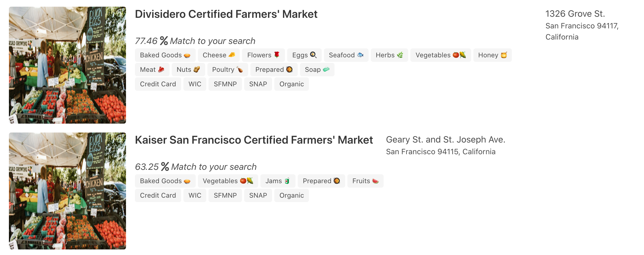
Task: Click the herb leaf icon
Action: coord(400,55)
